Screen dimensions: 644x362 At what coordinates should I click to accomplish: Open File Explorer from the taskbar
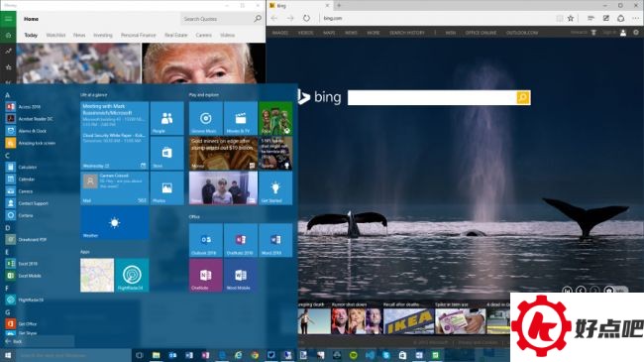coord(157,355)
